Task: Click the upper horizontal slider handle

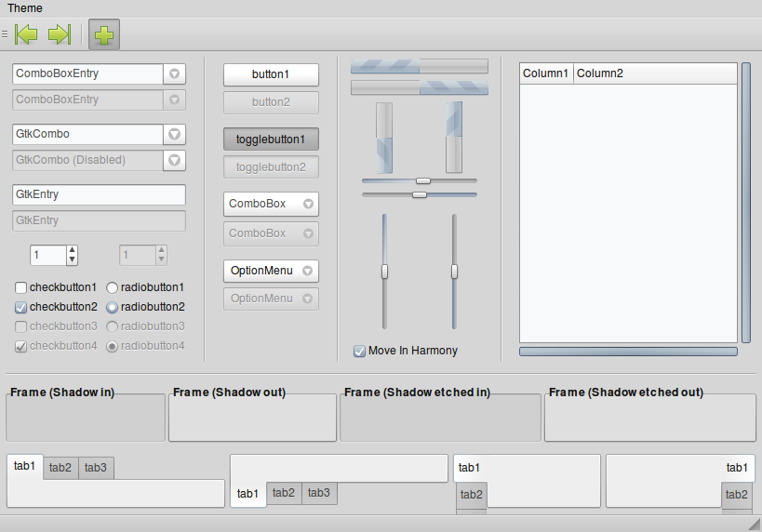Action: 422,180
